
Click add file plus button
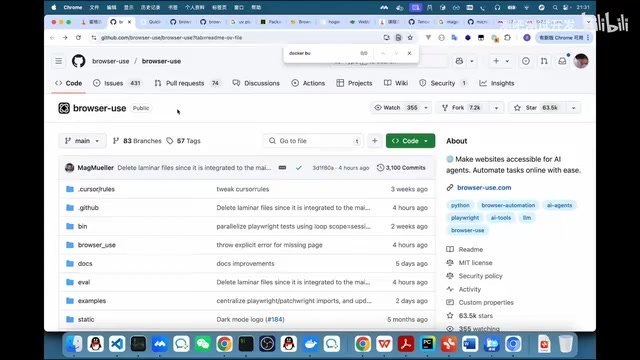click(x=374, y=141)
